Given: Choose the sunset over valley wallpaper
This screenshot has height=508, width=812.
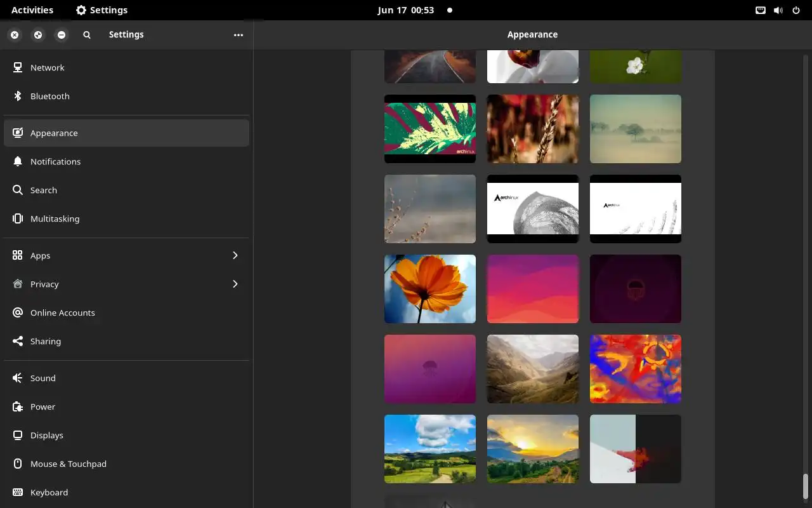Looking at the screenshot, I should pyautogui.click(x=533, y=449).
